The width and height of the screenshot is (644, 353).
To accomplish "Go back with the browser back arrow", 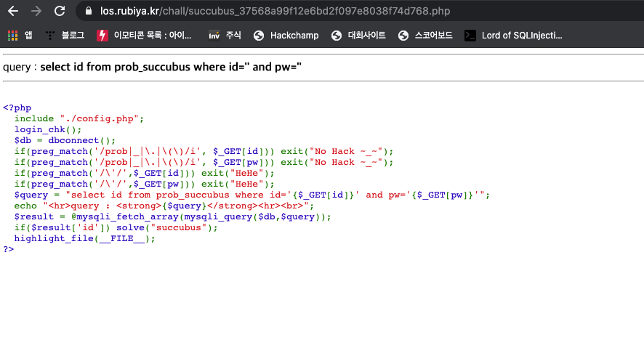I will pos(13,11).
